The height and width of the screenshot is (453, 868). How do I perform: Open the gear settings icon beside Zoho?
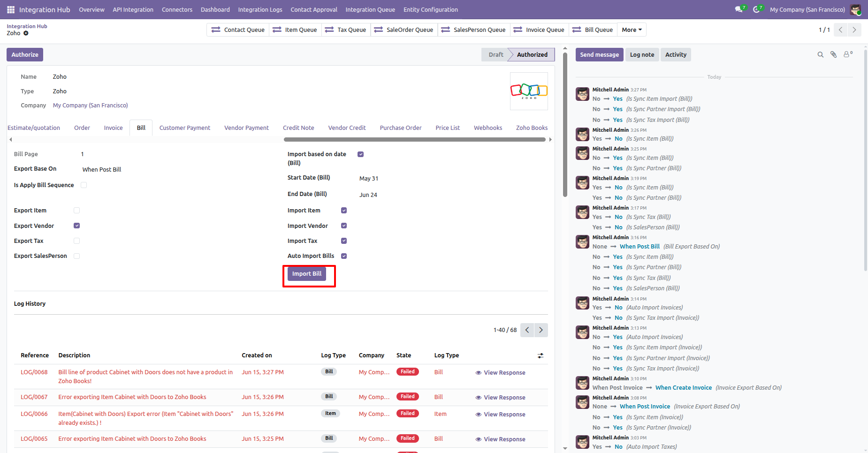click(x=26, y=33)
